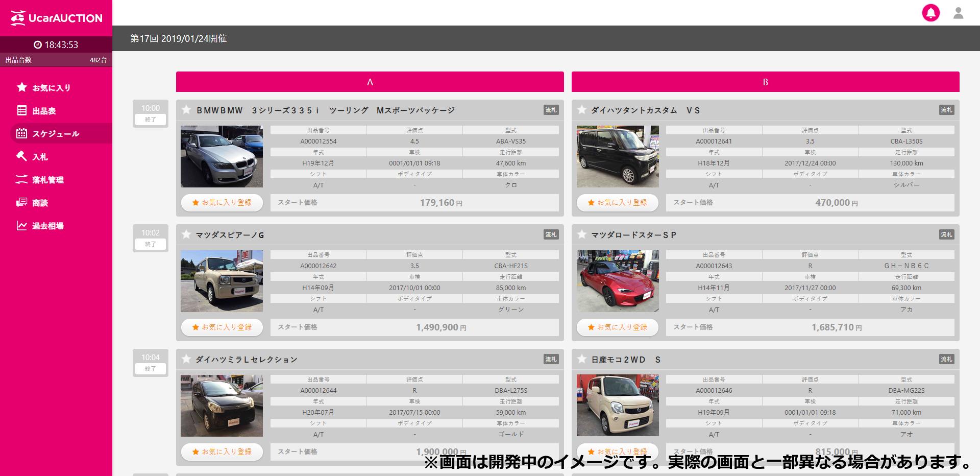This screenshot has width=980, height=476.
Task: Open 商談 menu item
Action: [61, 202]
